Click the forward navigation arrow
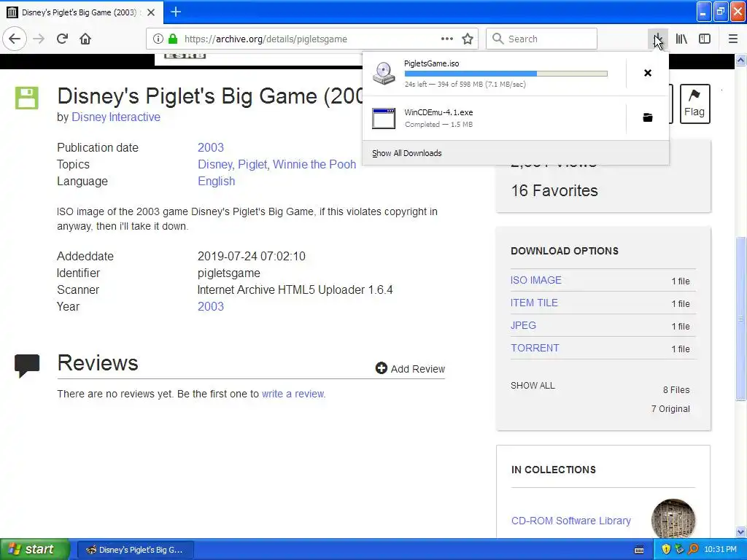747x560 pixels. (39, 39)
